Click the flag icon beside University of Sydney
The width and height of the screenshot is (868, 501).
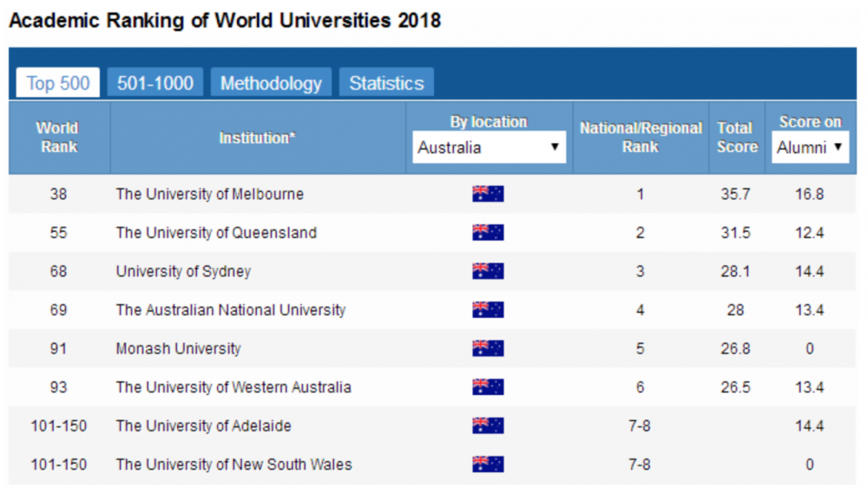[488, 271]
